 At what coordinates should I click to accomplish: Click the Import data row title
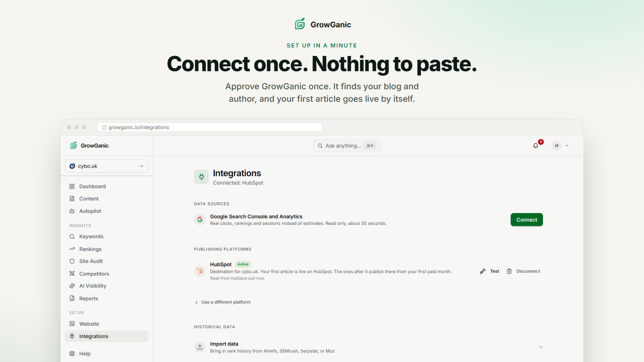(224, 344)
